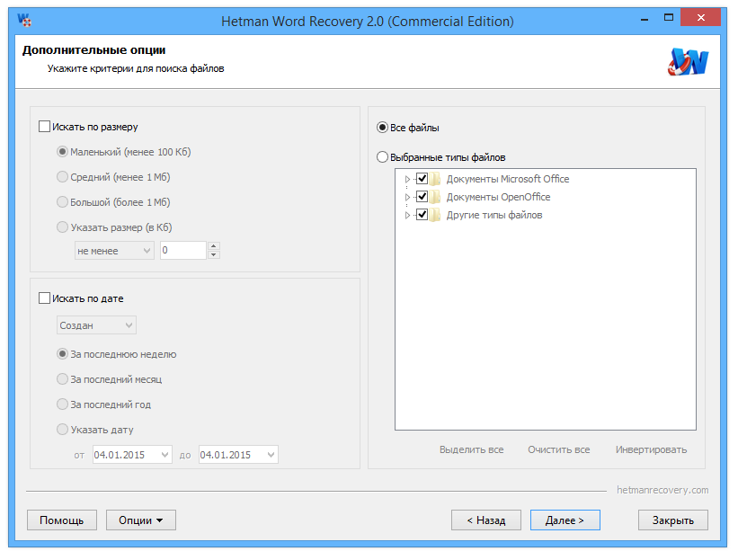Image resolution: width=738 pixels, height=560 pixels.
Task: Proceed with the Далее button
Action: 565,520
